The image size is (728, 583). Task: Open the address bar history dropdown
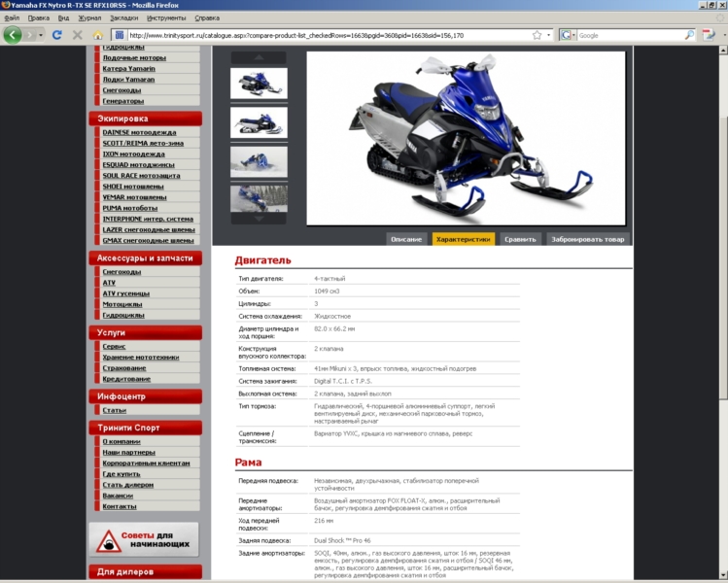click(x=548, y=35)
